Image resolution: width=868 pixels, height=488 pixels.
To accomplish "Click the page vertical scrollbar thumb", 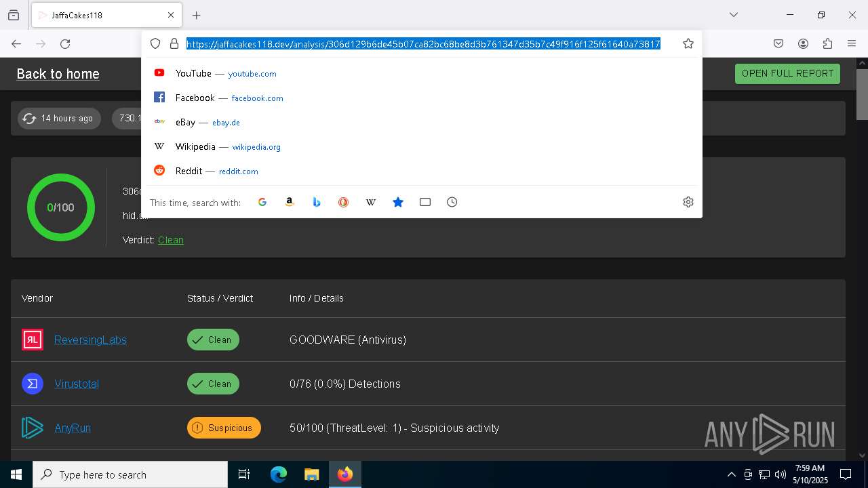I will (x=862, y=93).
